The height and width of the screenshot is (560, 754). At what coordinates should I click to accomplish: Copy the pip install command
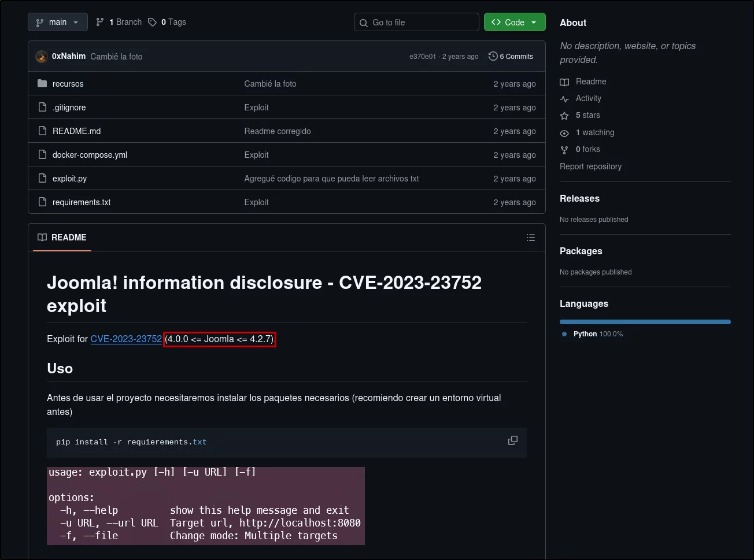[x=512, y=440]
